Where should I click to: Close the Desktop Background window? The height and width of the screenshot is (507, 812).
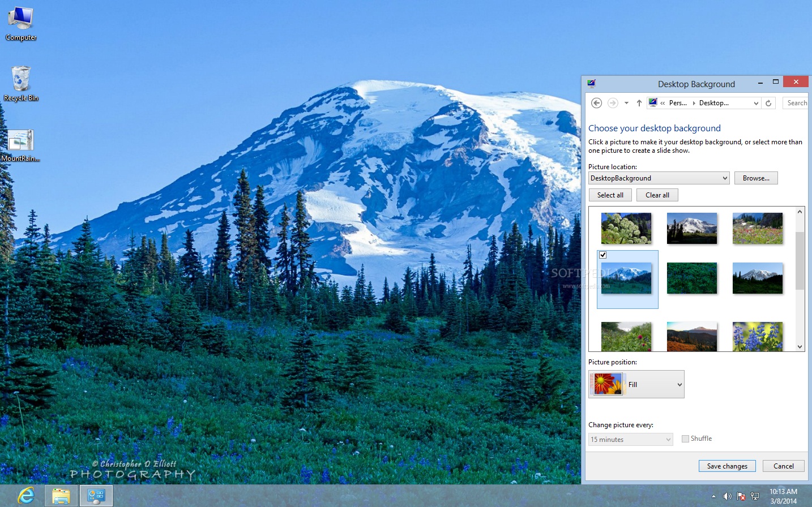click(796, 82)
